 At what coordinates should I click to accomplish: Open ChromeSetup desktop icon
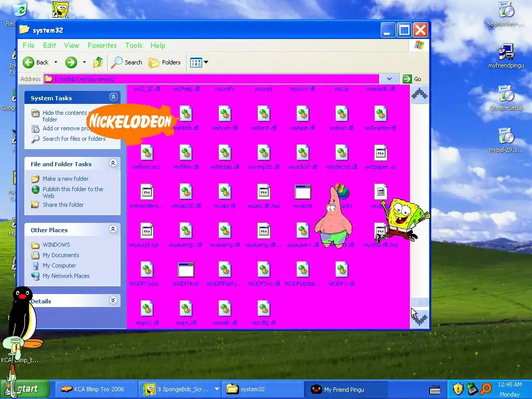pos(506,98)
